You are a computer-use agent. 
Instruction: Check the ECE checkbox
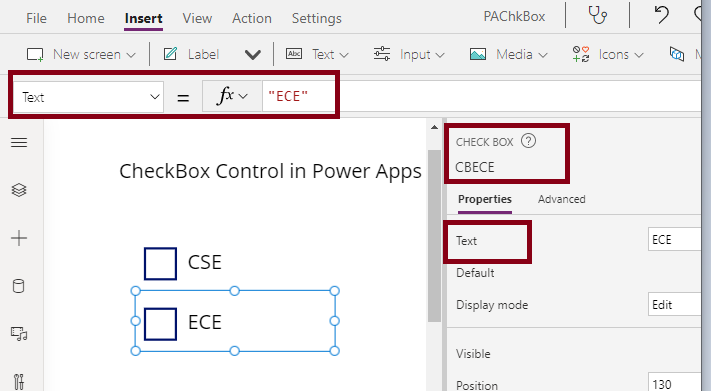pyautogui.click(x=161, y=324)
